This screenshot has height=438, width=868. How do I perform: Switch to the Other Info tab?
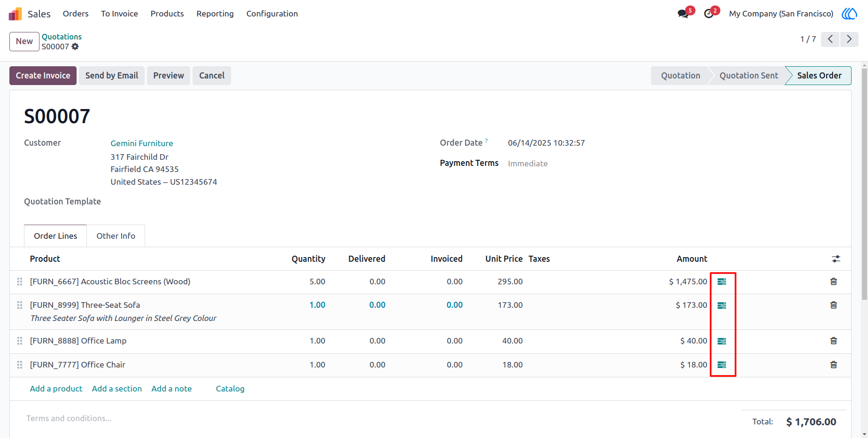tap(116, 236)
